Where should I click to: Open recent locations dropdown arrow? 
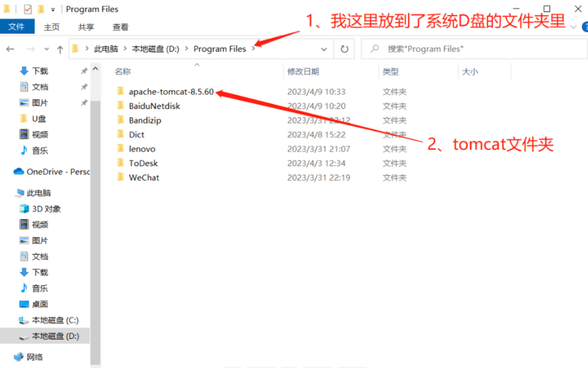tap(46, 49)
